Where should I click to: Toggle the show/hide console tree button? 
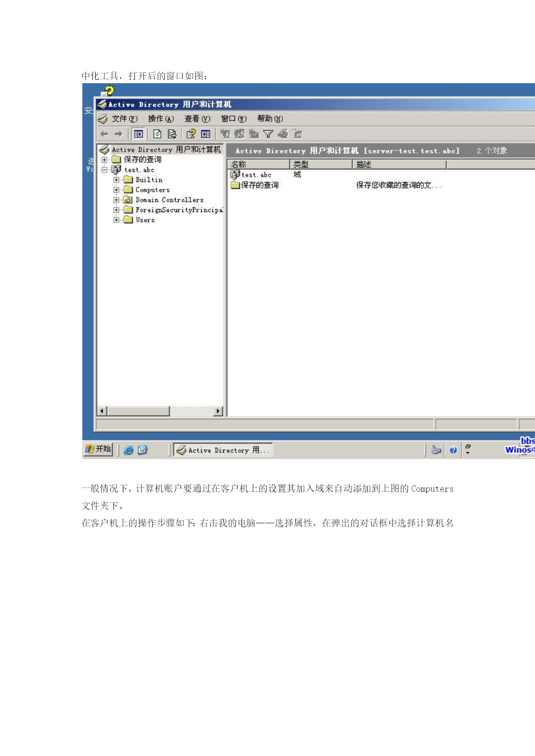[x=138, y=134]
